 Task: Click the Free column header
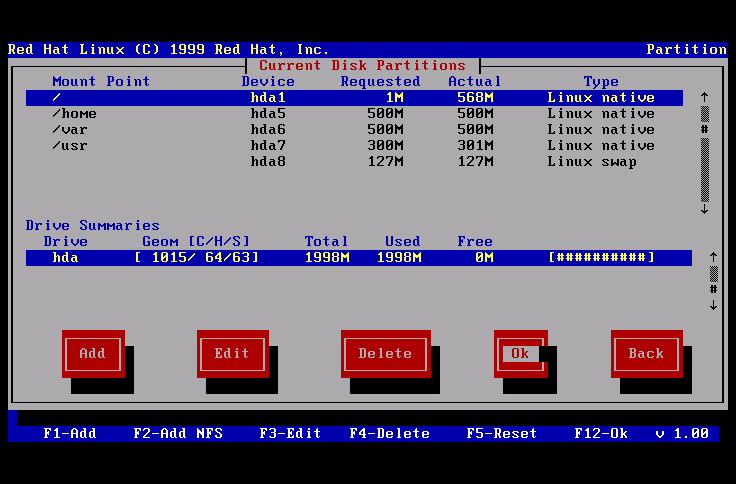(475, 242)
